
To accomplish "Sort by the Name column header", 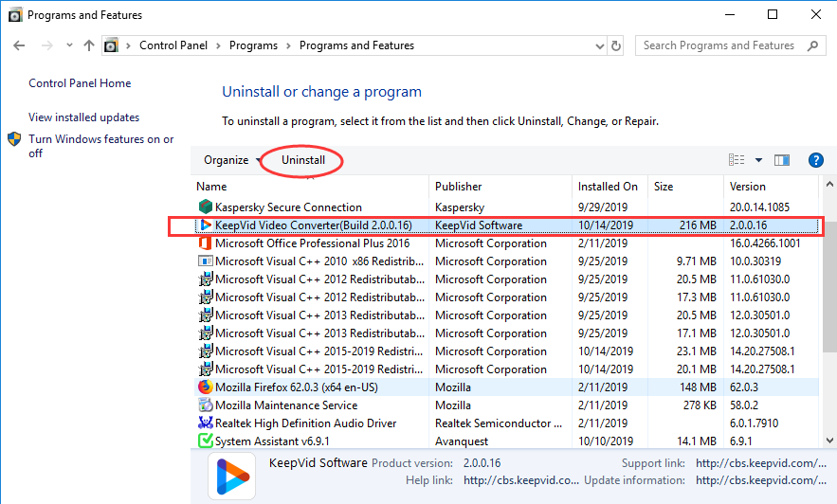I will (211, 187).
